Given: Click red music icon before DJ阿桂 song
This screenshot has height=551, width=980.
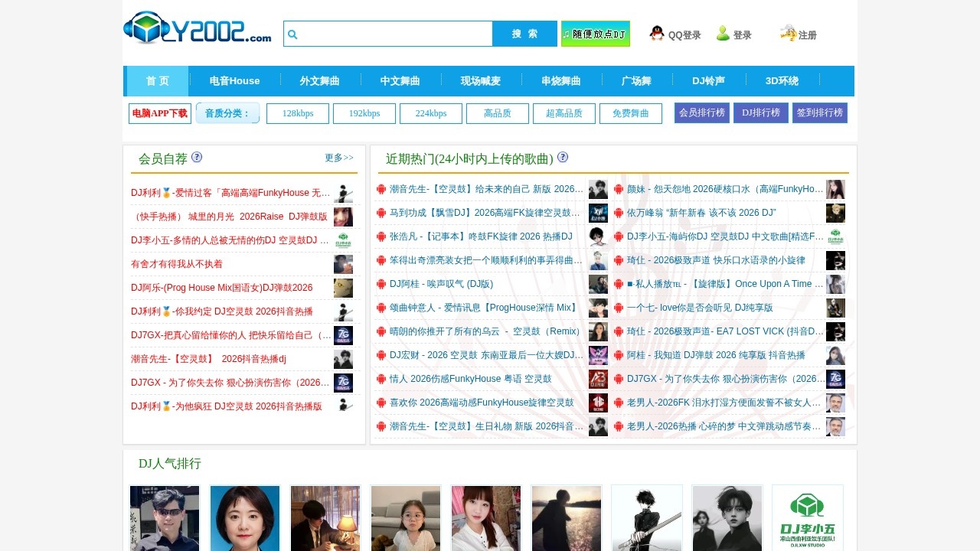Looking at the screenshot, I should [381, 284].
